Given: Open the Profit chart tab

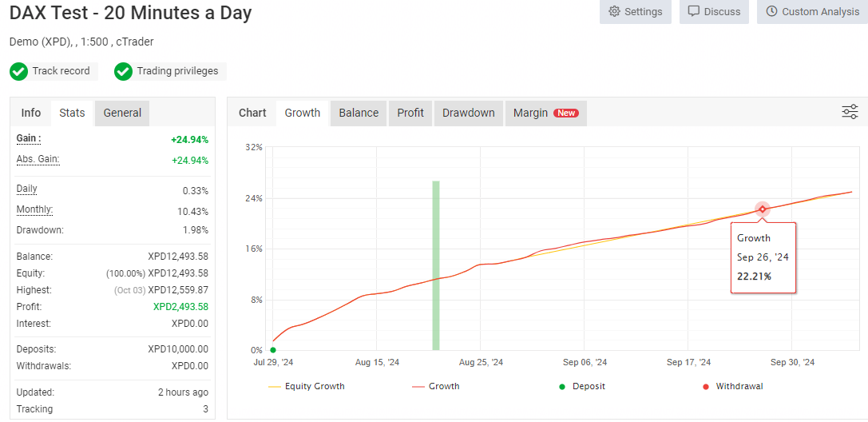Looking at the screenshot, I should click(410, 113).
